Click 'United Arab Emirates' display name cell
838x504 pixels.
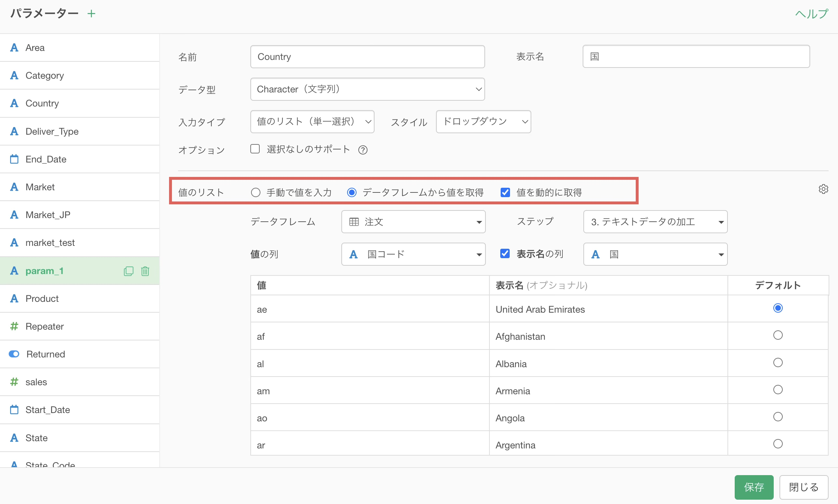click(x=609, y=309)
